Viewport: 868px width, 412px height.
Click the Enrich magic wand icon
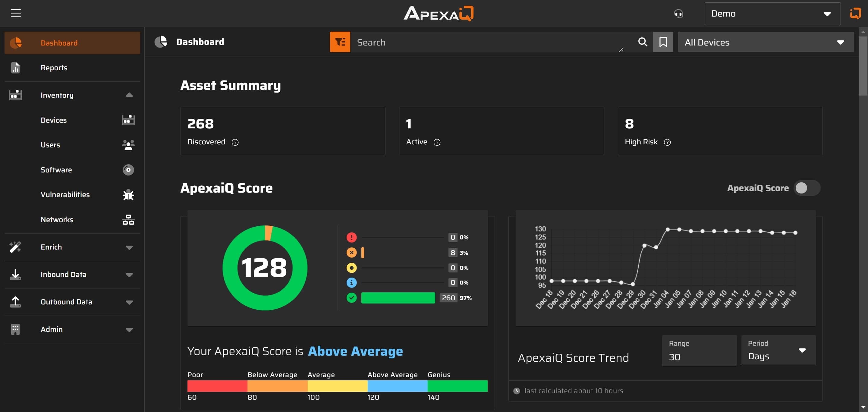(15, 247)
